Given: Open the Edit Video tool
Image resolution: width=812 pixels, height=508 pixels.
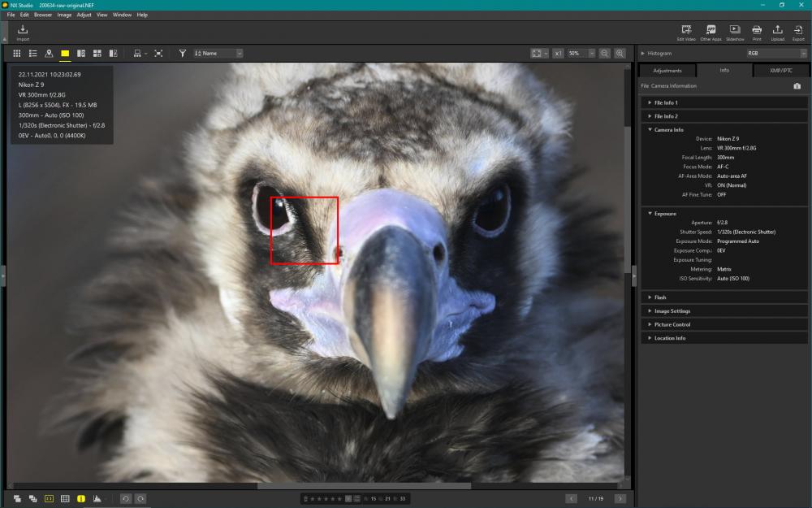Looking at the screenshot, I should (686, 33).
